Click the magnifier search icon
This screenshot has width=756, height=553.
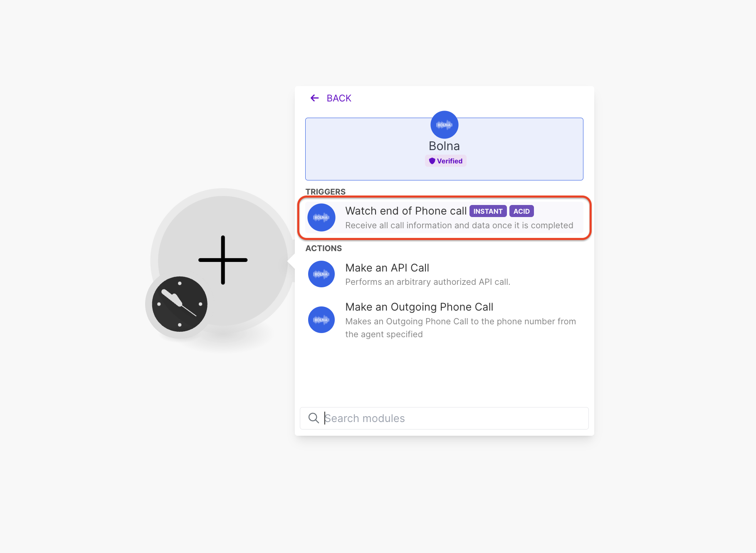[314, 418]
